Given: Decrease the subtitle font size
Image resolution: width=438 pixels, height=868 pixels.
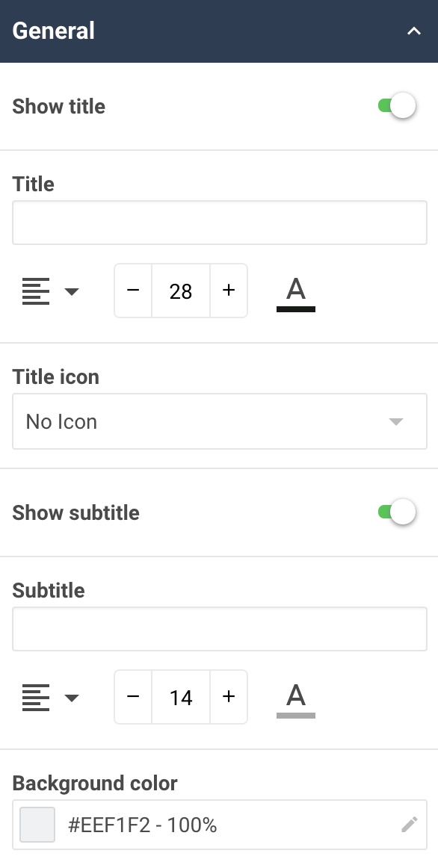Looking at the screenshot, I should click(132, 697).
